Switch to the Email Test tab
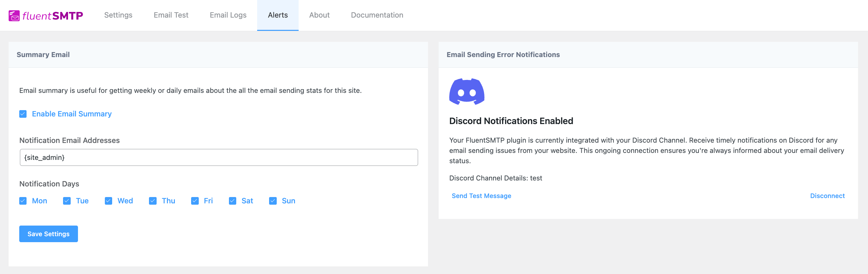 pos(171,15)
